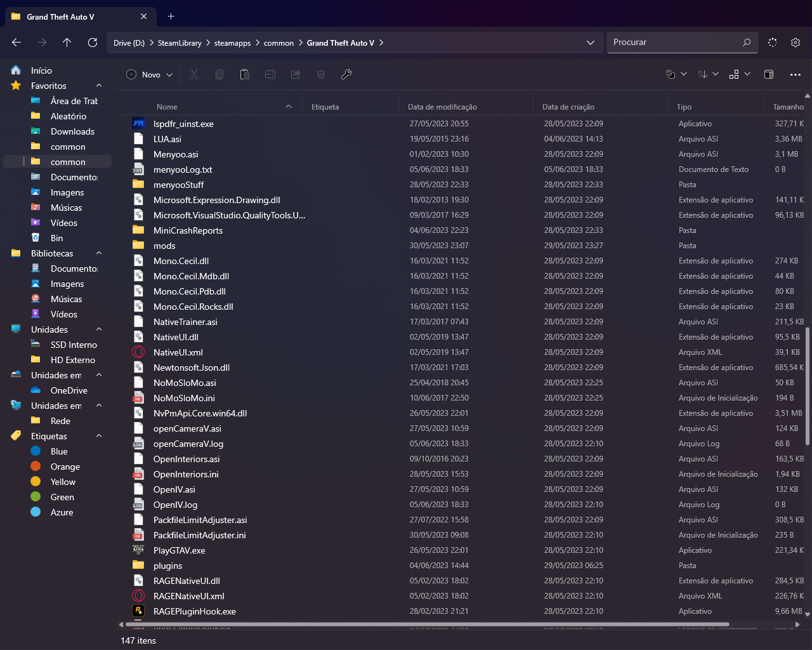This screenshot has width=812, height=650.
Task: Click the paste clipboard icon
Action: coord(245,74)
